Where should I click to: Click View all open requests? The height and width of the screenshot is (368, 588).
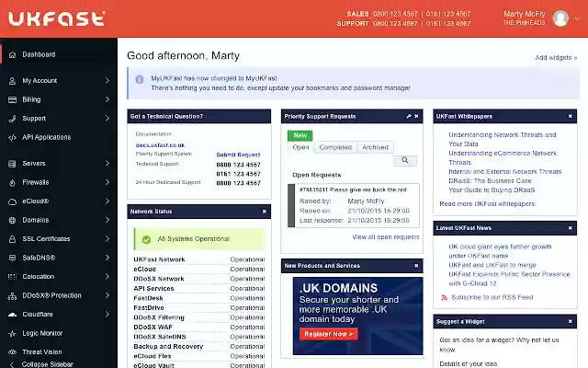pos(386,237)
